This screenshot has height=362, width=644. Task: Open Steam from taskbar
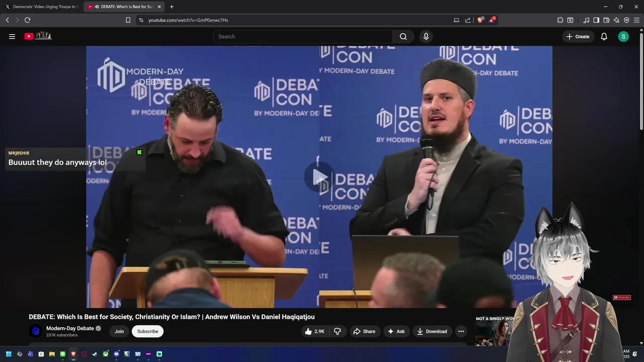click(95, 354)
